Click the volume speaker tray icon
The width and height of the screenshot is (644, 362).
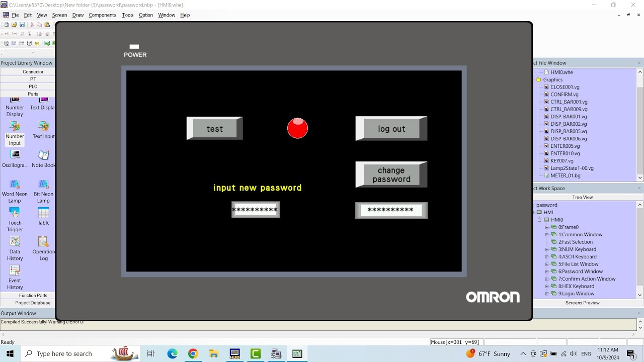pyautogui.click(x=574, y=354)
